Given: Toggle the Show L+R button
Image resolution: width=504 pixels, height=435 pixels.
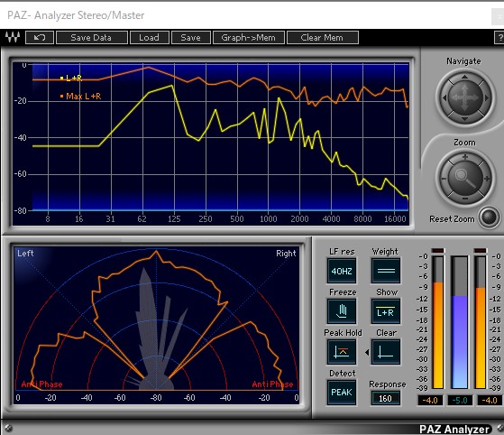Looking at the screenshot, I should coord(386,311).
